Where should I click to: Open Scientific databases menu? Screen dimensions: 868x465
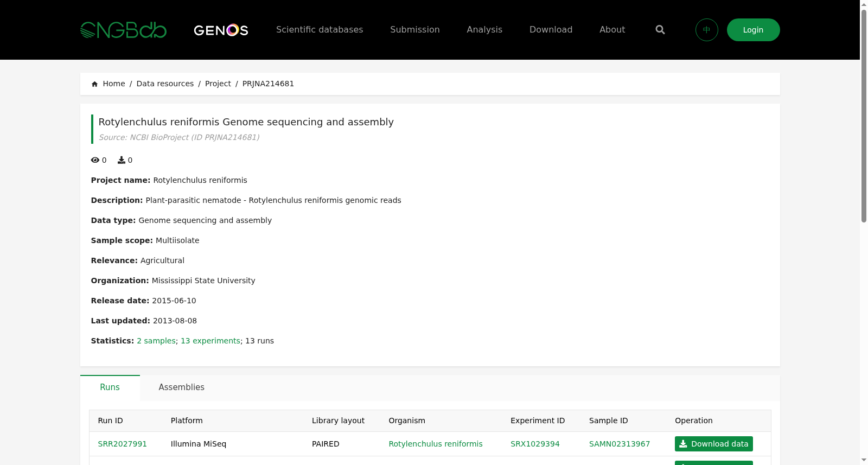point(320,30)
